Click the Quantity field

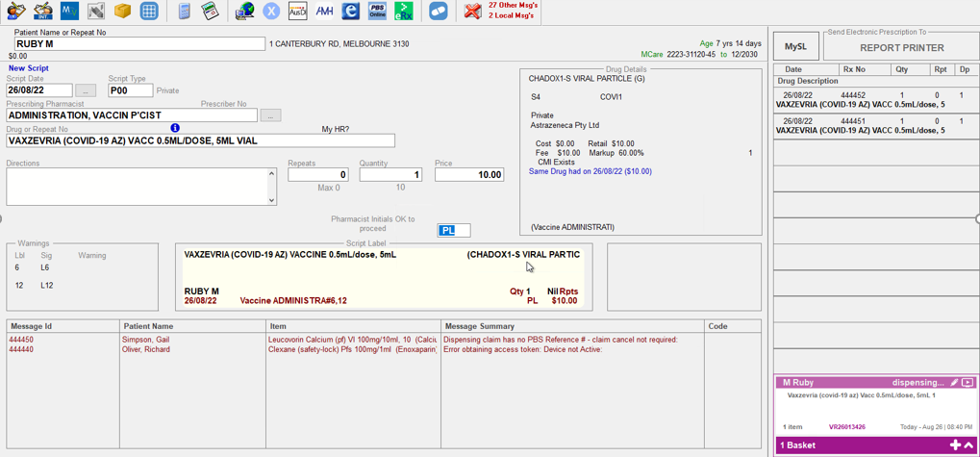pos(390,175)
